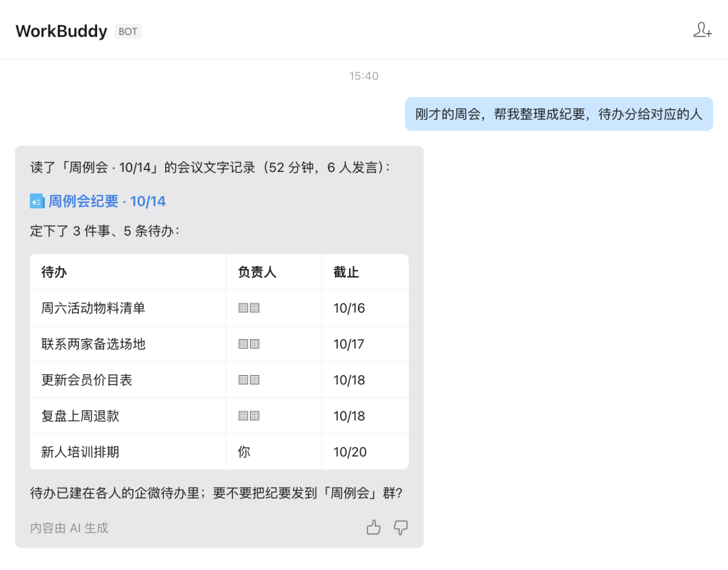Select the 联系两家备选场地 task cell

click(x=127, y=344)
